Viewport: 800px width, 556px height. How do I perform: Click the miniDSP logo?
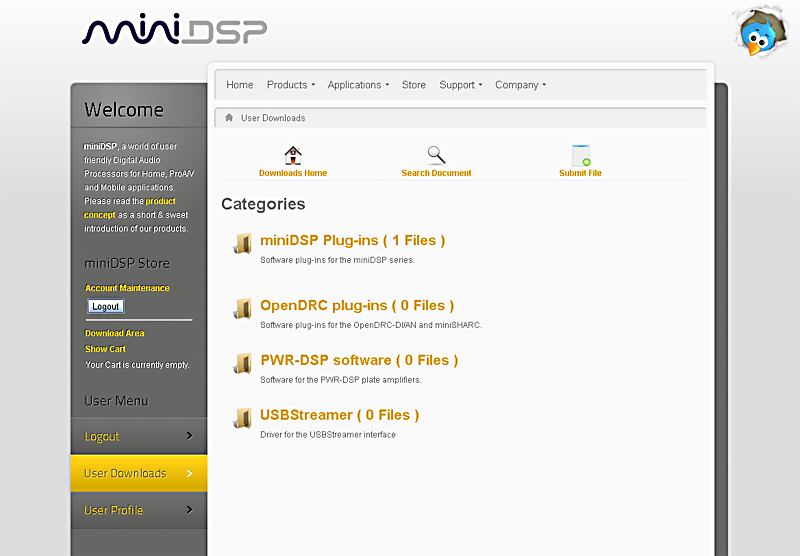(x=174, y=30)
